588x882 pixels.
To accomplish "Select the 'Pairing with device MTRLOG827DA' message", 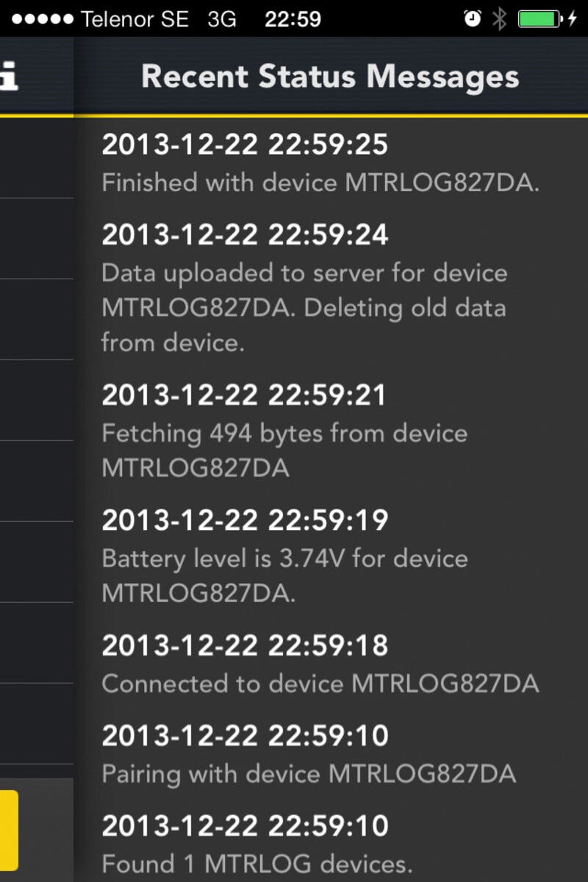I will click(309, 774).
